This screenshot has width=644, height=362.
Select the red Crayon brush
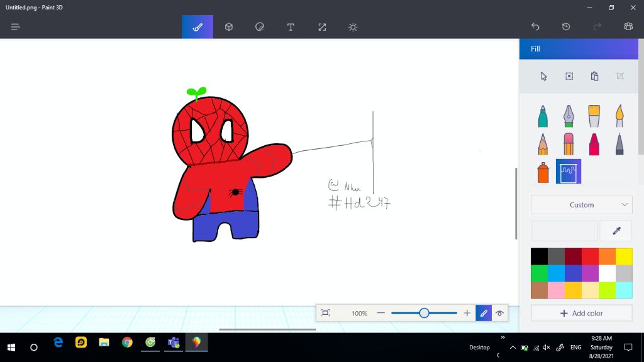(x=594, y=144)
